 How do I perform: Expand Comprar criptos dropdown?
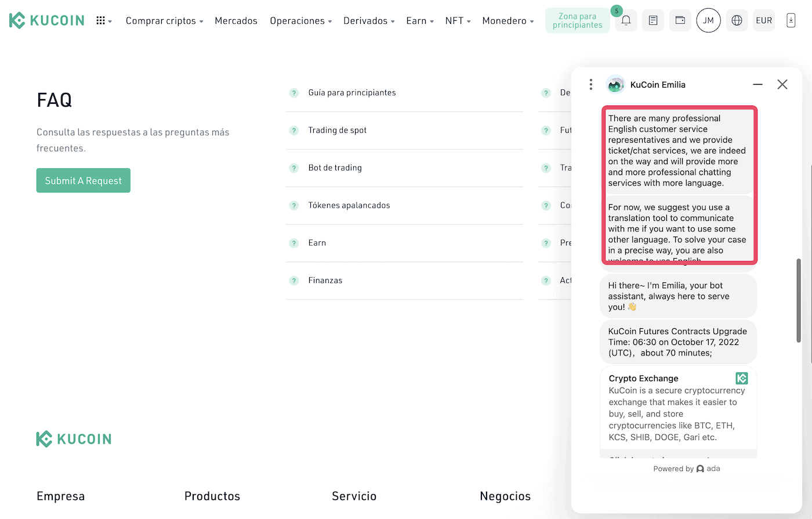[164, 21]
